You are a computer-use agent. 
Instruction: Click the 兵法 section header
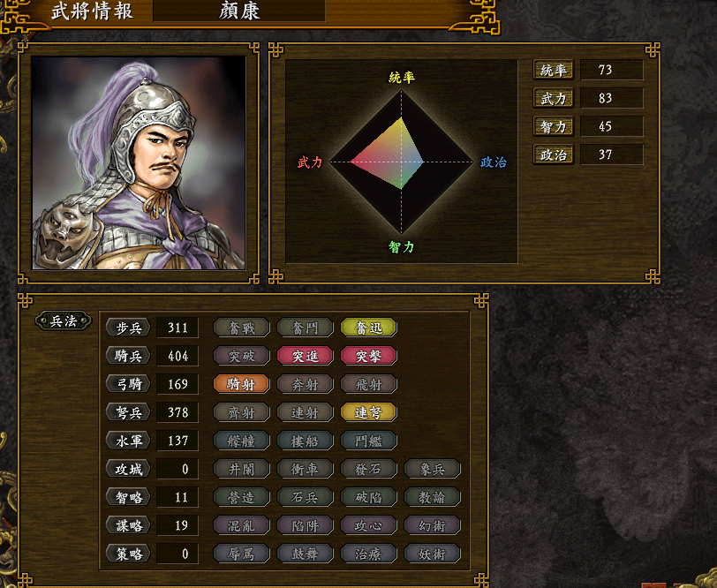[x=64, y=321]
